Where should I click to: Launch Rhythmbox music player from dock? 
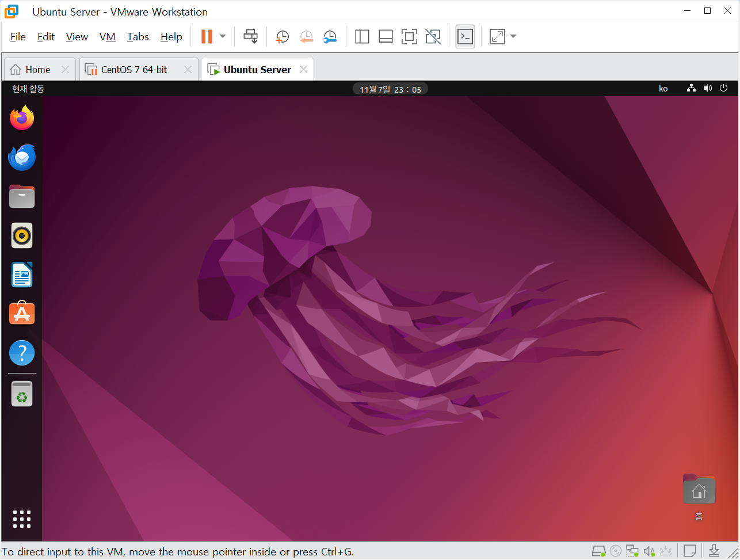(22, 235)
